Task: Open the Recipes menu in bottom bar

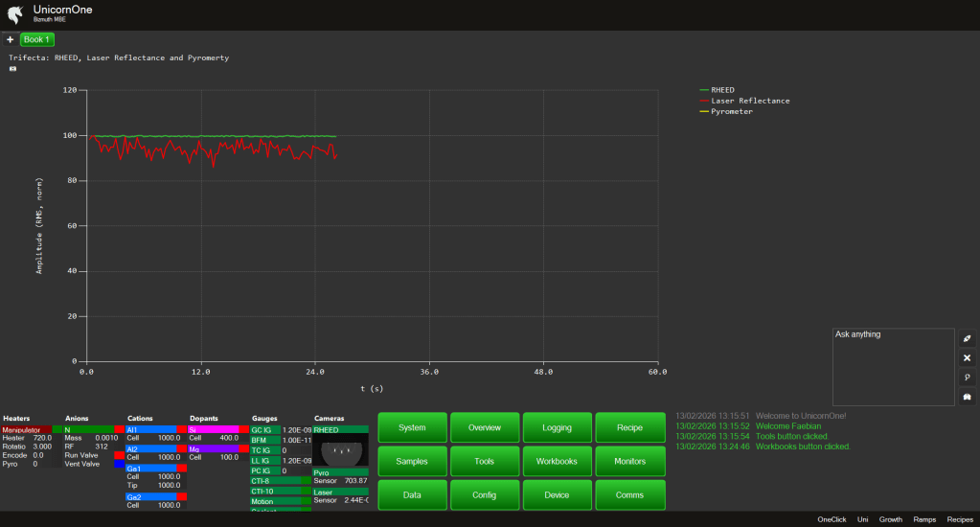Action: (960, 519)
